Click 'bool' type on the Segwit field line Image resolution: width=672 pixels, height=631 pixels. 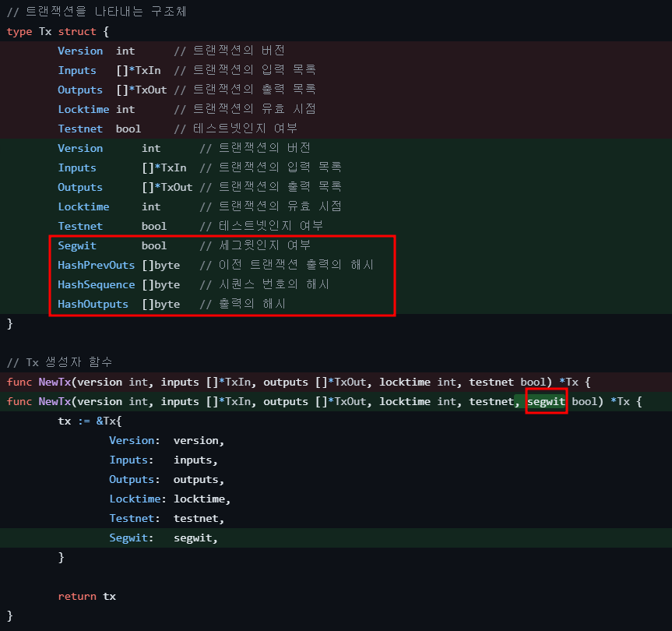[154, 245]
